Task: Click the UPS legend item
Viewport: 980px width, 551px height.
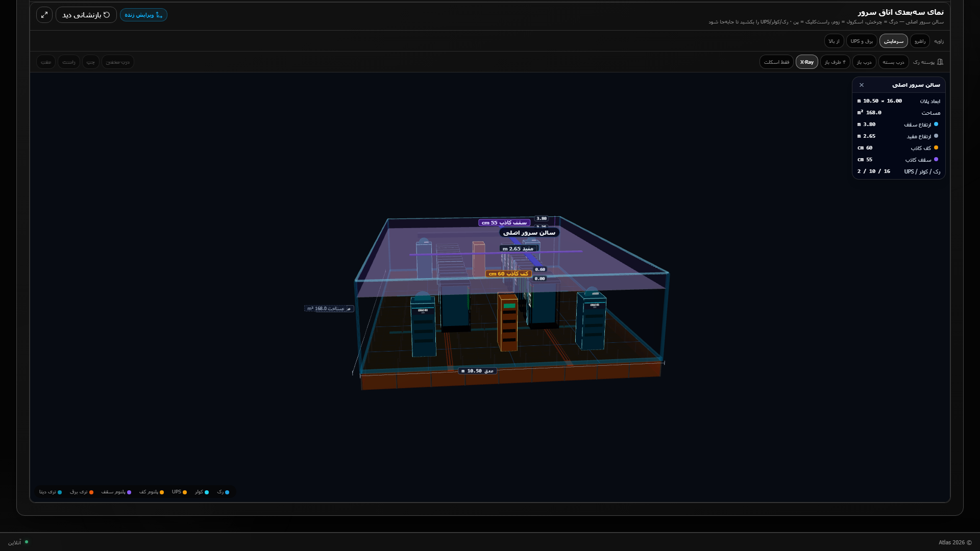Action: 179,492
